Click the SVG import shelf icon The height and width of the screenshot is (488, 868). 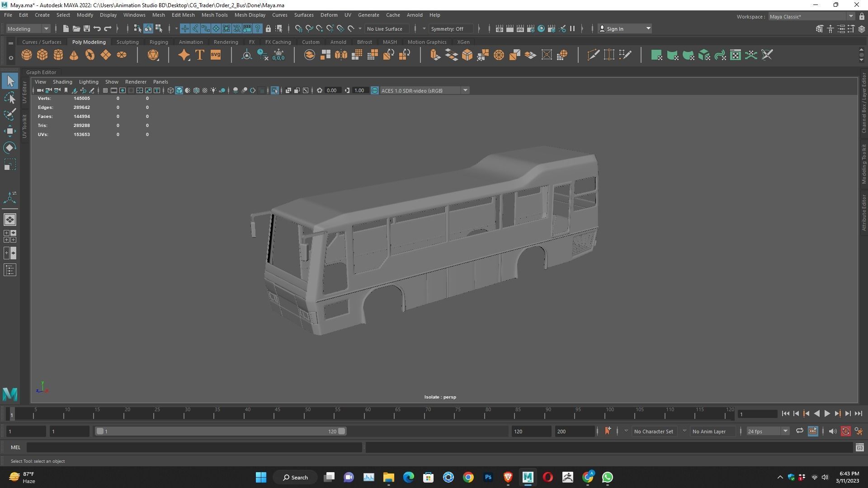click(216, 55)
